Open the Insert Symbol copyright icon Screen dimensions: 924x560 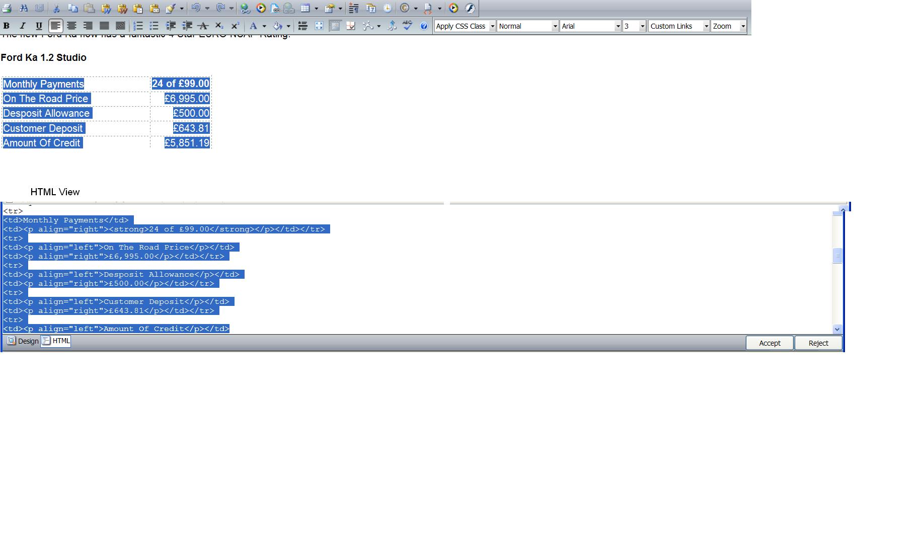[x=405, y=8]
